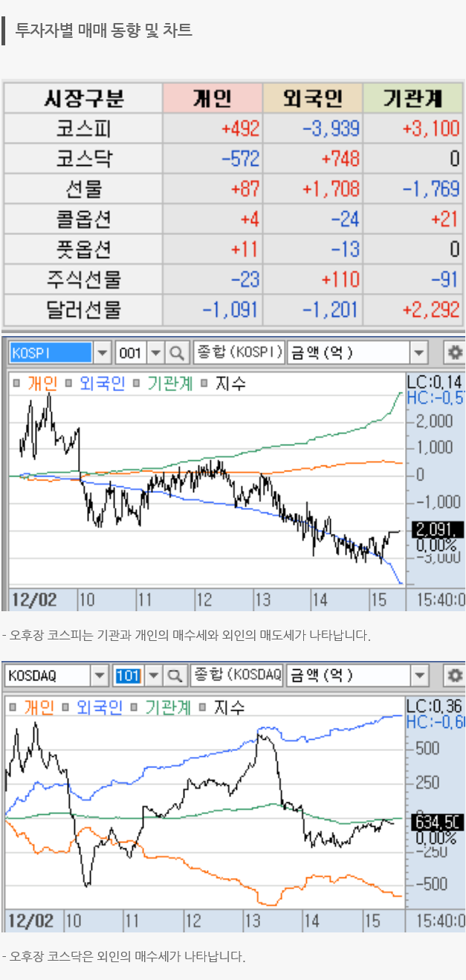Click the magnifier search icon in KOSPI chart toolbar

pyautogui.click(x=177, y=352)
